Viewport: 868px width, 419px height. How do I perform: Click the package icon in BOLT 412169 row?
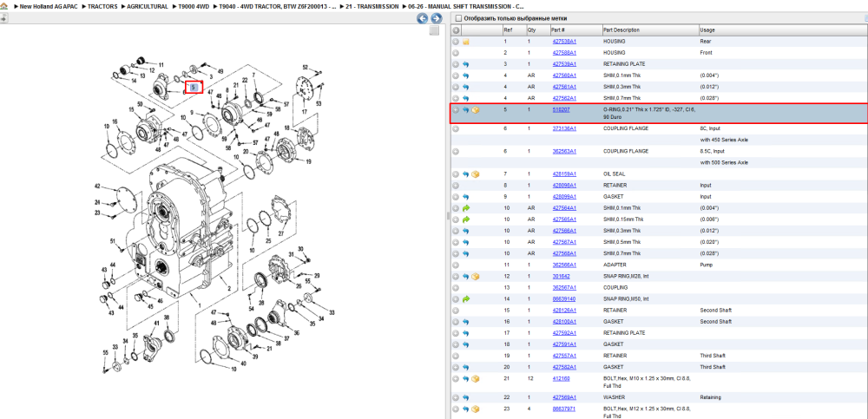(476, 378)
